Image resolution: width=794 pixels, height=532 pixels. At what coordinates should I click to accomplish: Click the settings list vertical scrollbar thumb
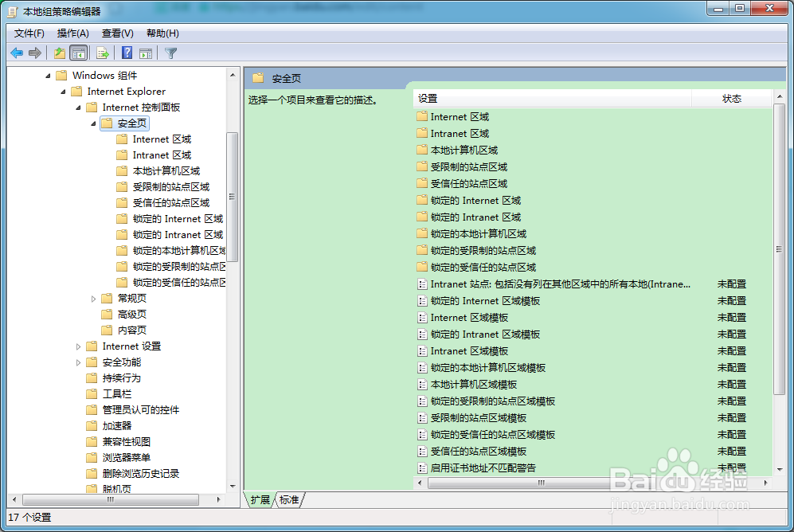780,249
